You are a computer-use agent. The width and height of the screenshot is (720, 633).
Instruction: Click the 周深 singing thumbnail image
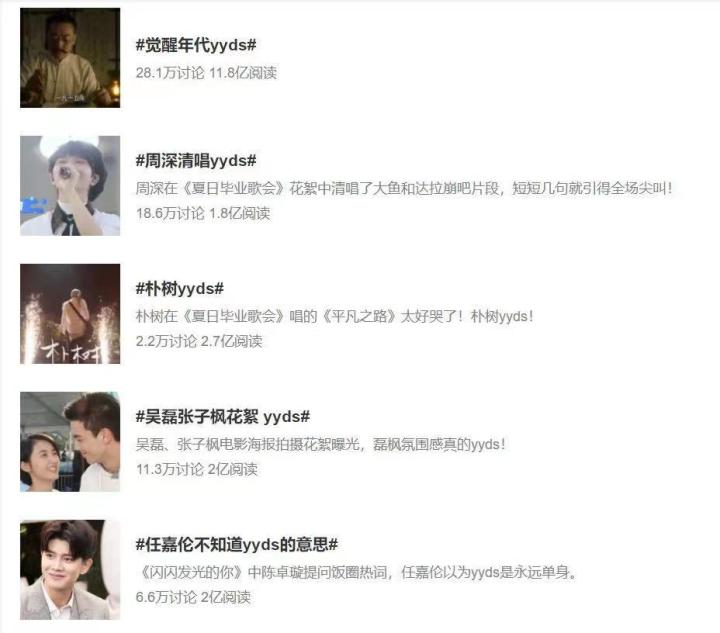(70, 186)
